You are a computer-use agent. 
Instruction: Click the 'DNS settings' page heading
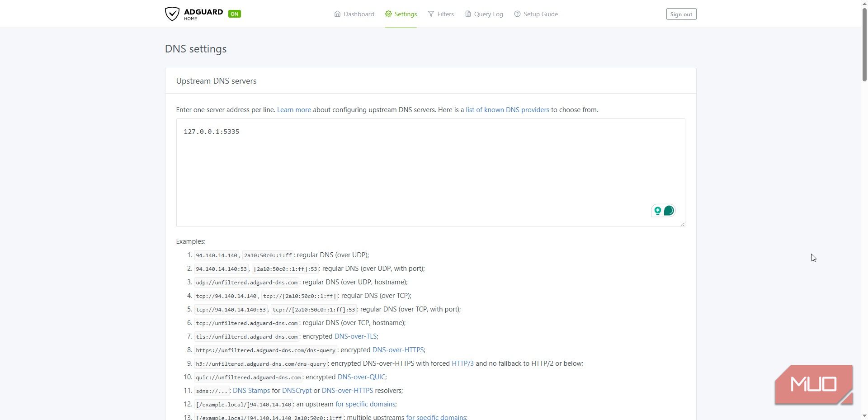click(196, 49)
